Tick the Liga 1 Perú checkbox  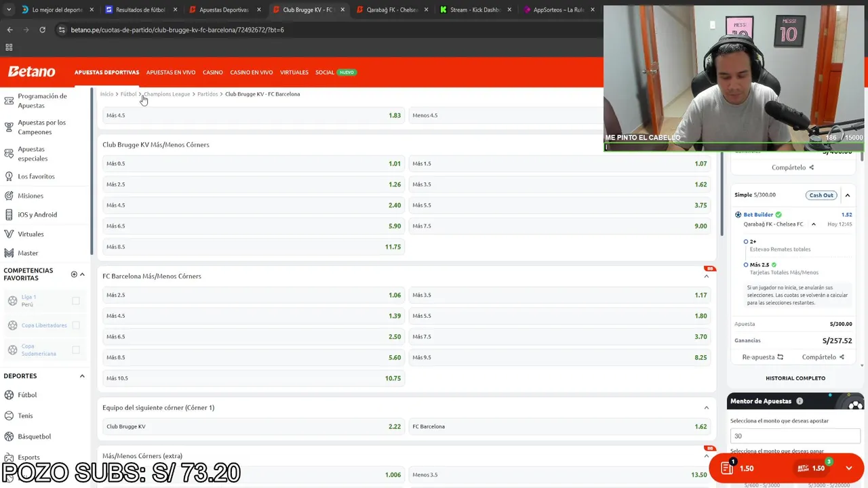pyautogui.click(x=76, y=301)
